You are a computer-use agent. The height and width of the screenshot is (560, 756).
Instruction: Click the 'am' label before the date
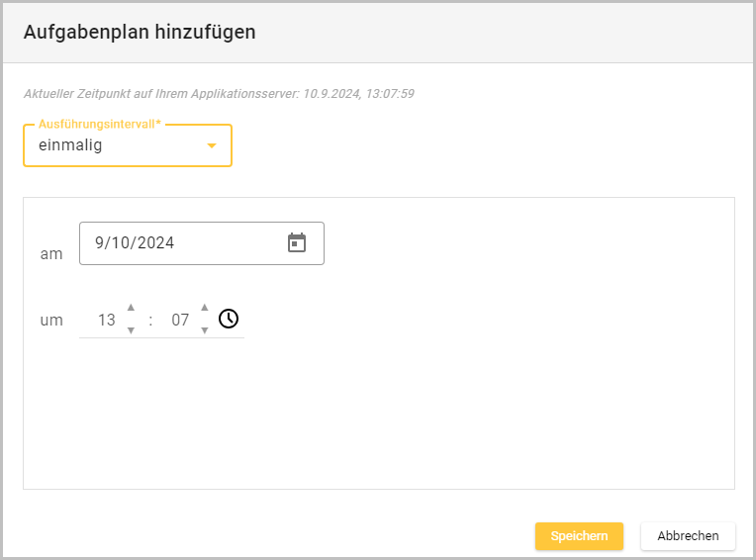click(51, 254)
